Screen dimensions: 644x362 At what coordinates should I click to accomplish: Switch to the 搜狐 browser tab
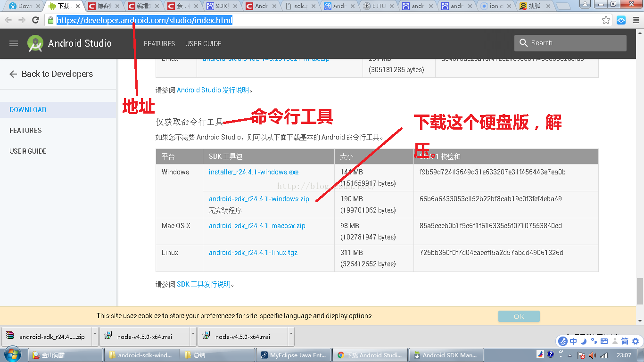pyautogui.click(x=534, y=6)
